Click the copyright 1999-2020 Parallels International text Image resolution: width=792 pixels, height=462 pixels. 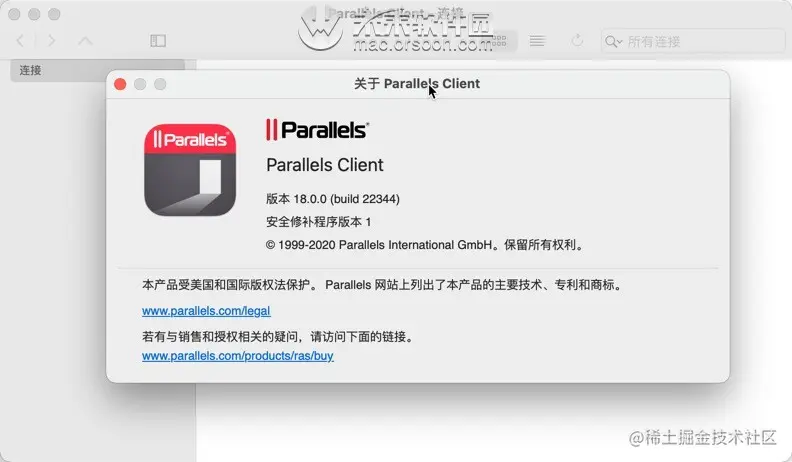point(425,245)
